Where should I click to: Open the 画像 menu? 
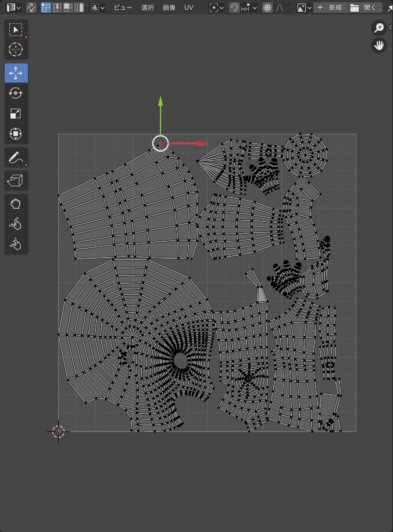pos(169,8)
